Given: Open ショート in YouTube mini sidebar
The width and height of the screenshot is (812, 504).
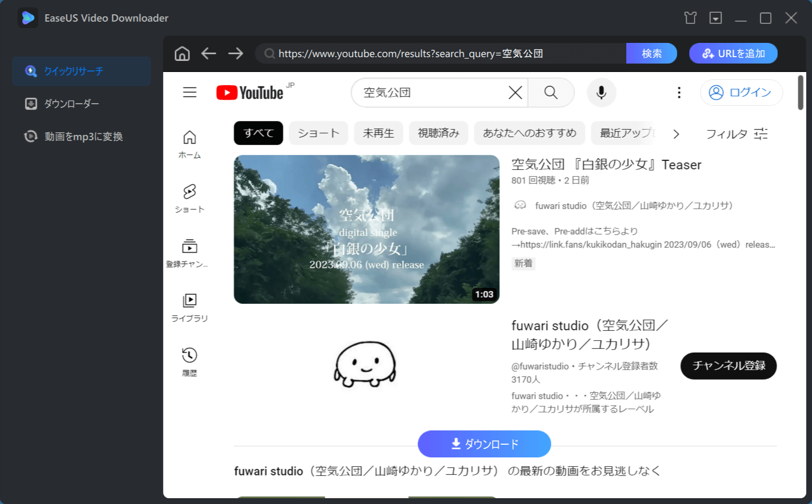Looking at the screenshot, I should pyautogui.click(x=190, y=199).
